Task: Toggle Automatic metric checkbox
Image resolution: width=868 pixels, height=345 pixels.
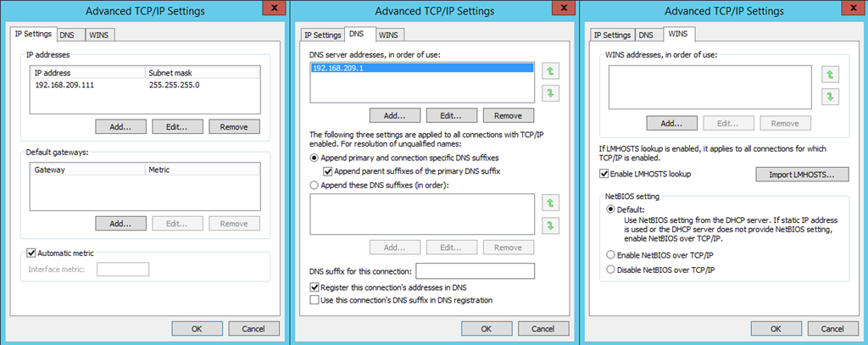Action: (x=31, y=253)
